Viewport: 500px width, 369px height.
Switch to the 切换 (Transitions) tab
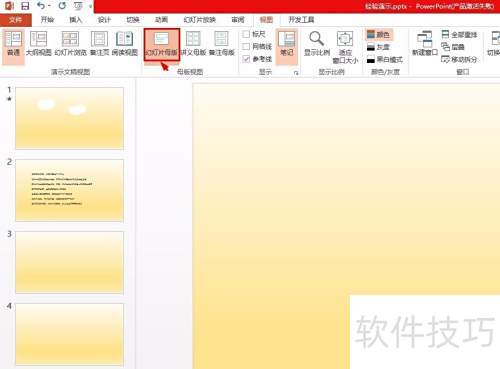click(x=133, y=20)
